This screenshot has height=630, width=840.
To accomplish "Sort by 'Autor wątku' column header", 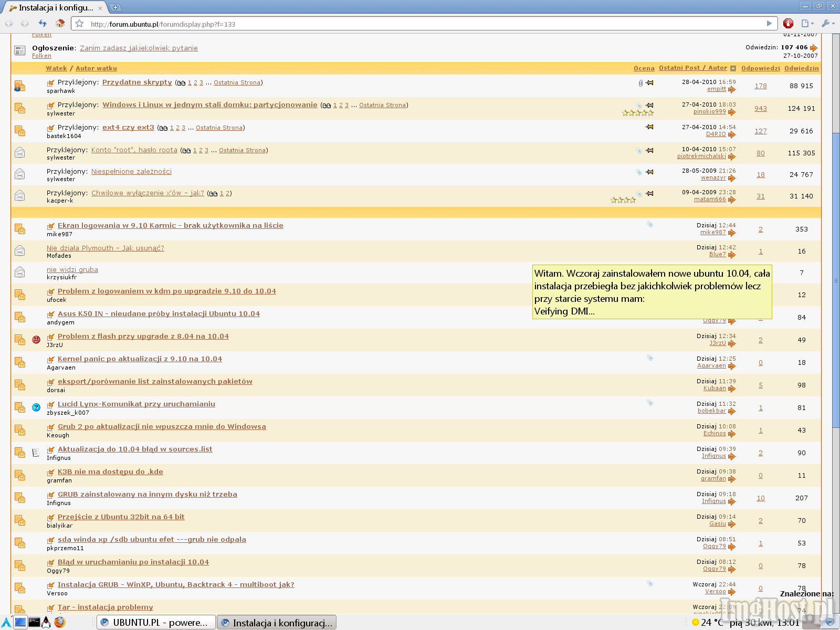I will [96, 68].
